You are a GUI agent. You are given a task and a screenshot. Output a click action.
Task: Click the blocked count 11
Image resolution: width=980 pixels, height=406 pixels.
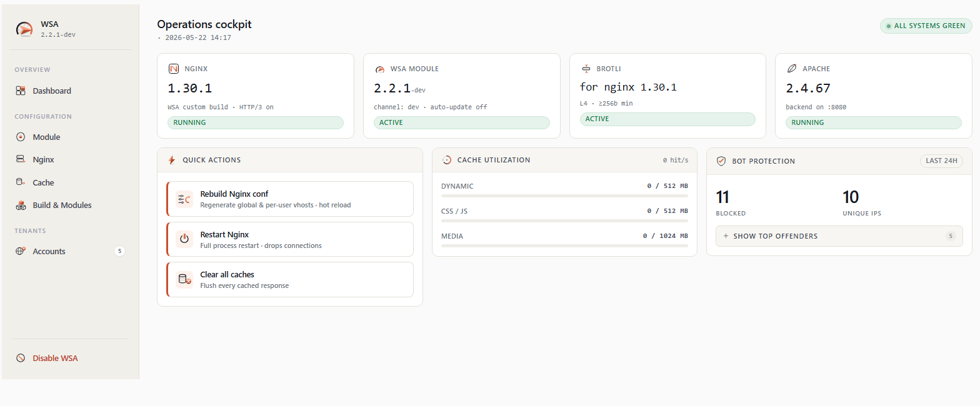click(x=722, y=197)
